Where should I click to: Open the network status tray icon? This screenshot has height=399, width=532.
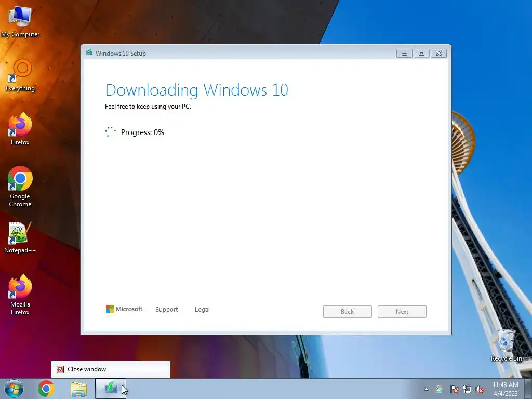coord(467,389)
